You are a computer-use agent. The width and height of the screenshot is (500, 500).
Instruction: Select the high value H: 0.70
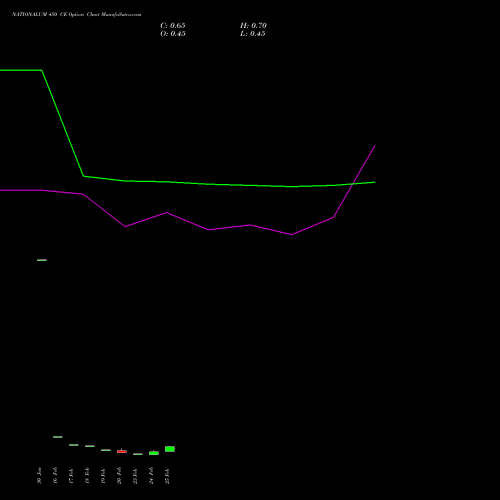[253, 26]
